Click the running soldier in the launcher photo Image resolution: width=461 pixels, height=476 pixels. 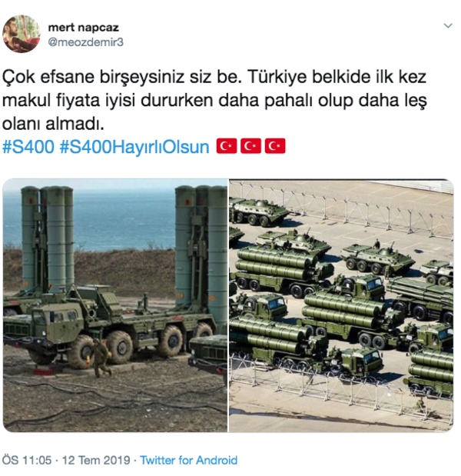pyautogui.click(x=101, y=359)
